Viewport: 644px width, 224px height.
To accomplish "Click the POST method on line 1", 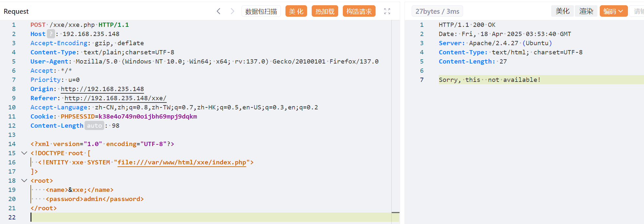I will click(x=38, y=25).
